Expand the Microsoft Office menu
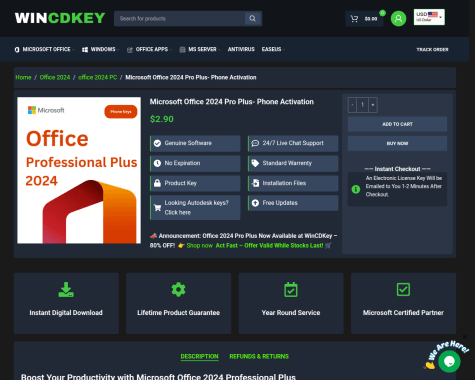This screenshot has height=380, width=475. pyautogui.click(x=44, y=49)
